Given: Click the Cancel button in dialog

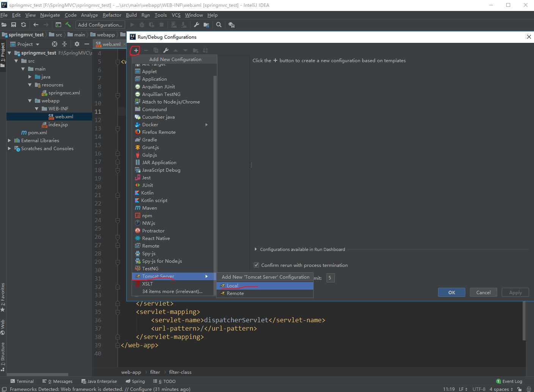Looking at the screenshot, I should click(x=484, y=292).
